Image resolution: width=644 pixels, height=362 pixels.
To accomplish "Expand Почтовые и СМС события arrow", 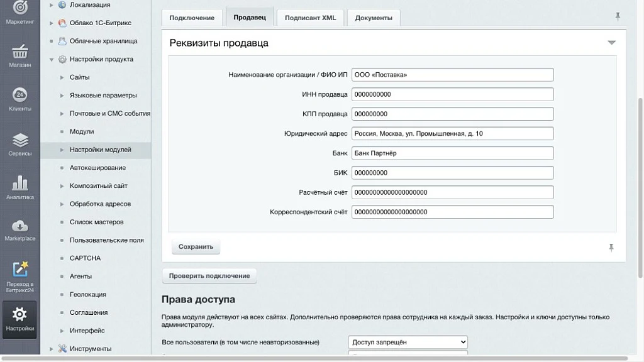I will point(62,113).
